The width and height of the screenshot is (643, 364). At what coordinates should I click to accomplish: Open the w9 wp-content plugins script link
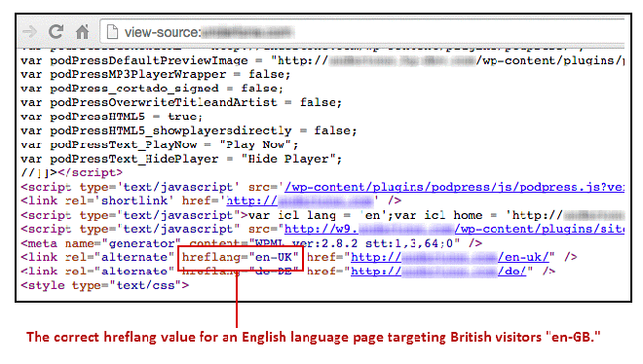tap(454, 230)
